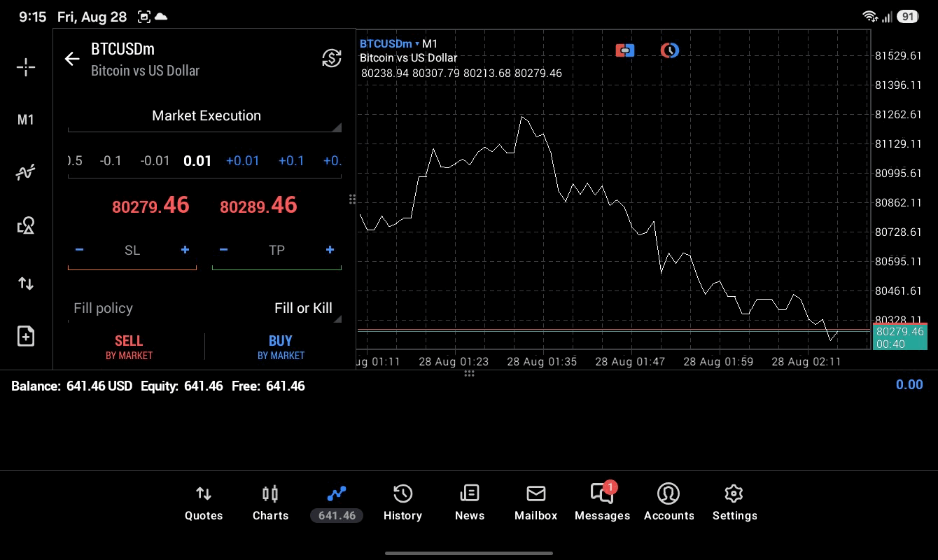938x560 pixels.
Task: Tap the Balance 641.46 USD summary line
Action: pyautogui.click(x=158, y=386)
